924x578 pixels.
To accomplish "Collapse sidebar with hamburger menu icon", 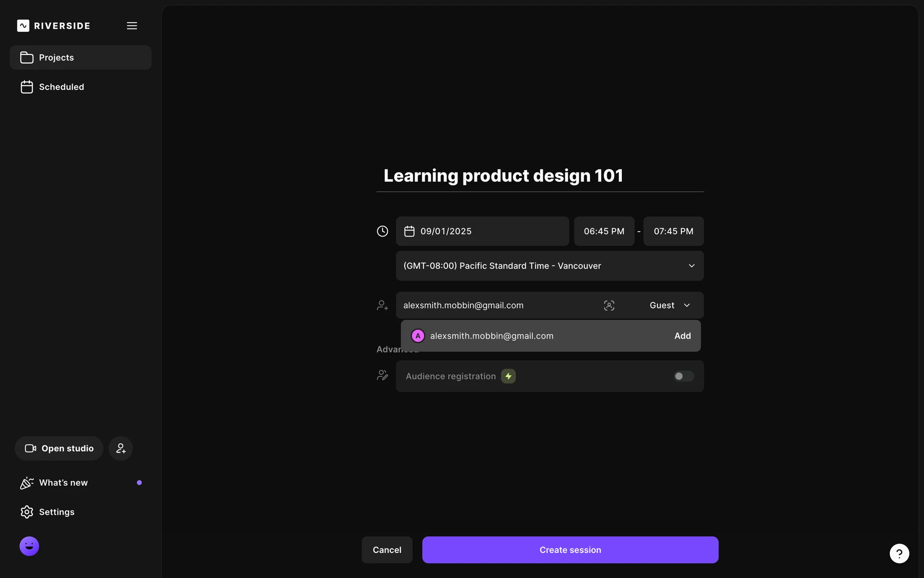I will click(132, 26).
